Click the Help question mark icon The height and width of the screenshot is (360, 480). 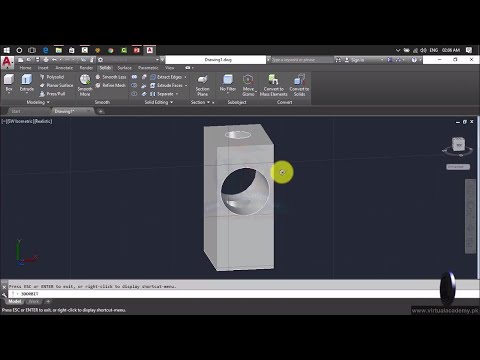pos(414,60)
